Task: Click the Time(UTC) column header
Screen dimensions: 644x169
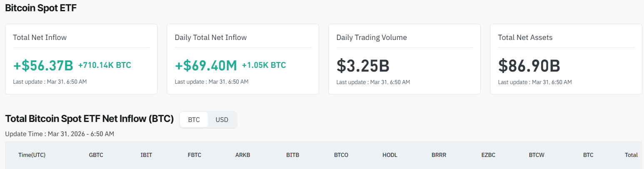Action: click(32, 155)
